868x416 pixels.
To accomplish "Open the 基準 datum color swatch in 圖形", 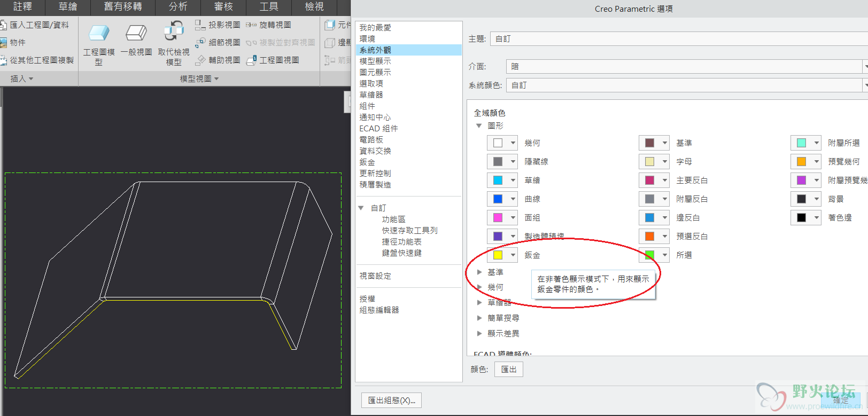I will coord(649,143).
